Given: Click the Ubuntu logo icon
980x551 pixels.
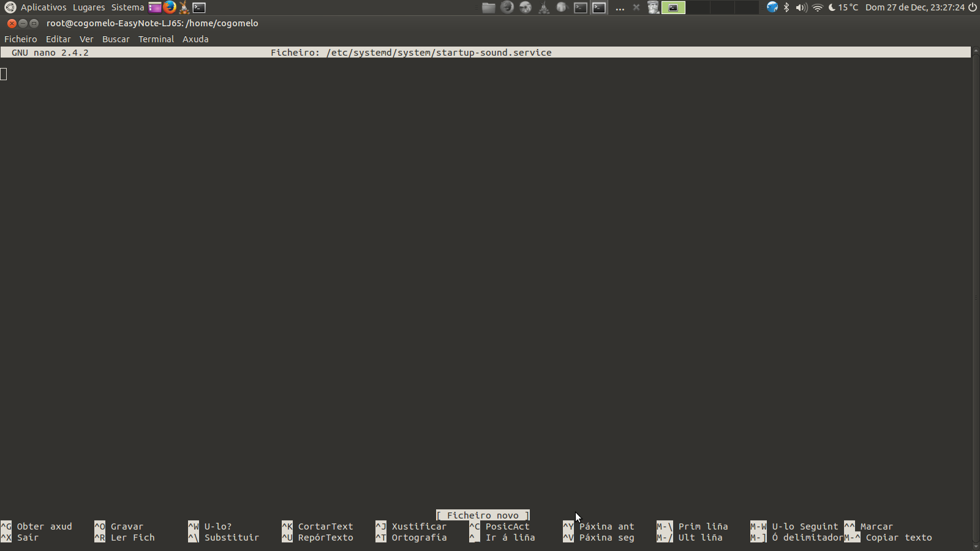Looking at the screenshot, I should pyautogui.click(x=10, y=7).
